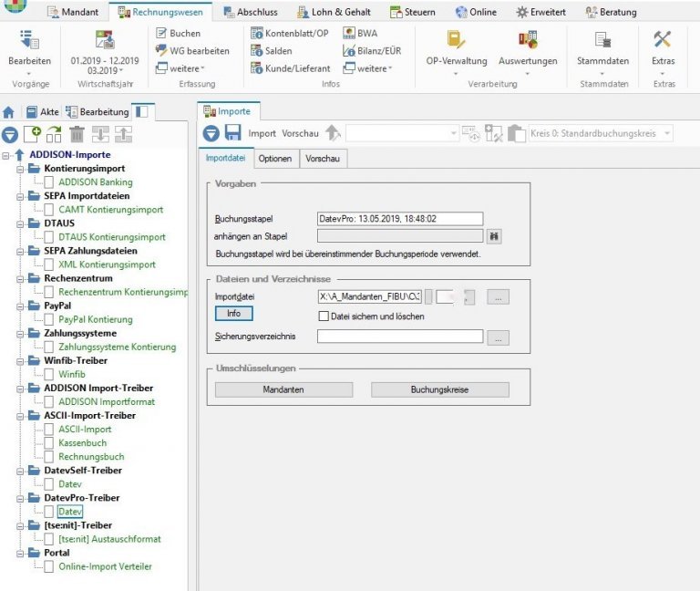Click the Stammdaten ribbon icon
The width and height of the screenshot is (700, 591).
[602, 40]
